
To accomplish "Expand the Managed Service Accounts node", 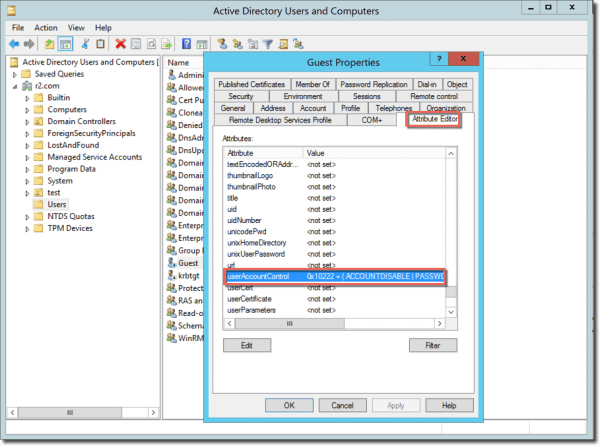I will pyautogui.click(x=27, y=157).
